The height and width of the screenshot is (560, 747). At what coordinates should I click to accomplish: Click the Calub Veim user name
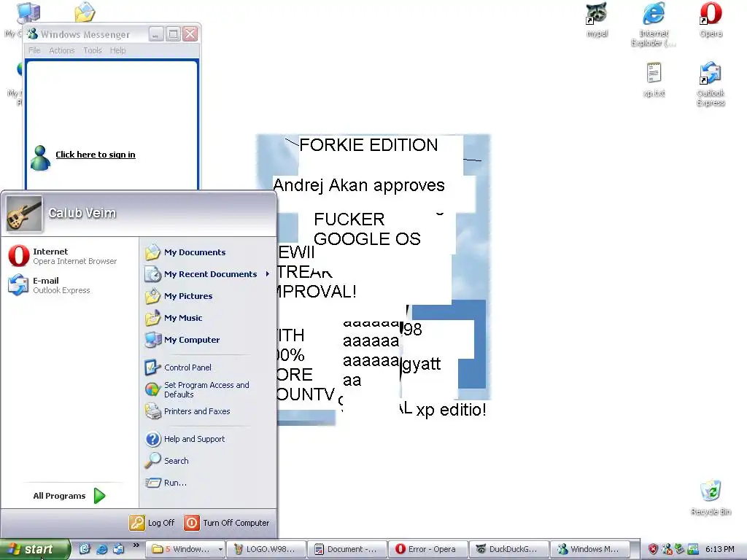point(82,213)
